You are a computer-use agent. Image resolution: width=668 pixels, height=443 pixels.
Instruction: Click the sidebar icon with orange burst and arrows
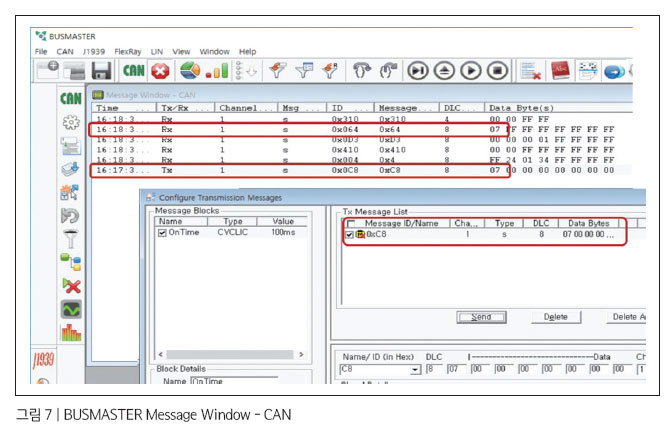point(70,193)
